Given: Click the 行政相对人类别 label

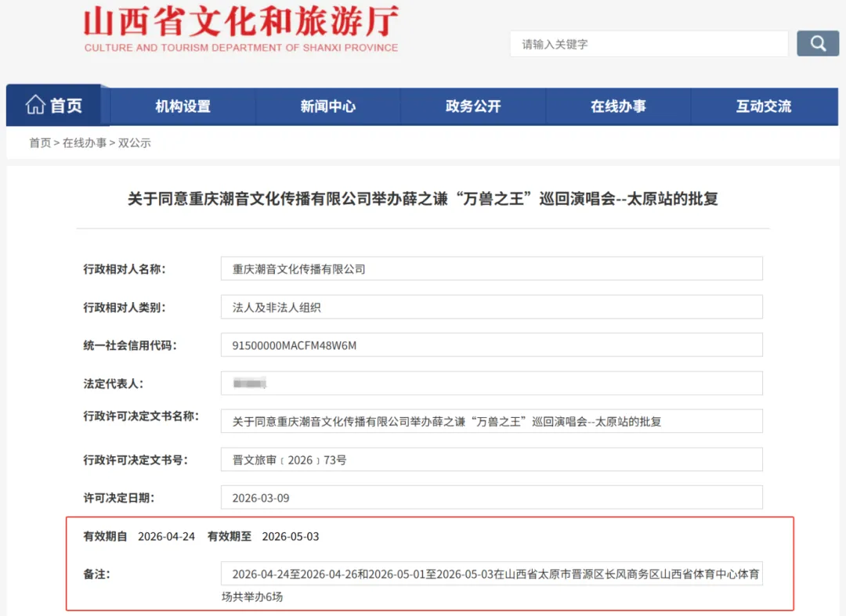Looking at the screenshot, I should tap(124, 307).
